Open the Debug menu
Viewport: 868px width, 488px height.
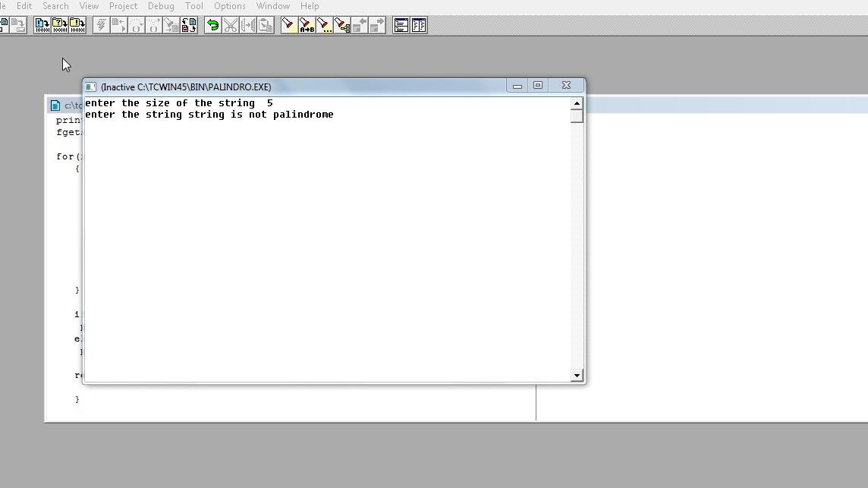pyautogui.click(x=161, y=6)
